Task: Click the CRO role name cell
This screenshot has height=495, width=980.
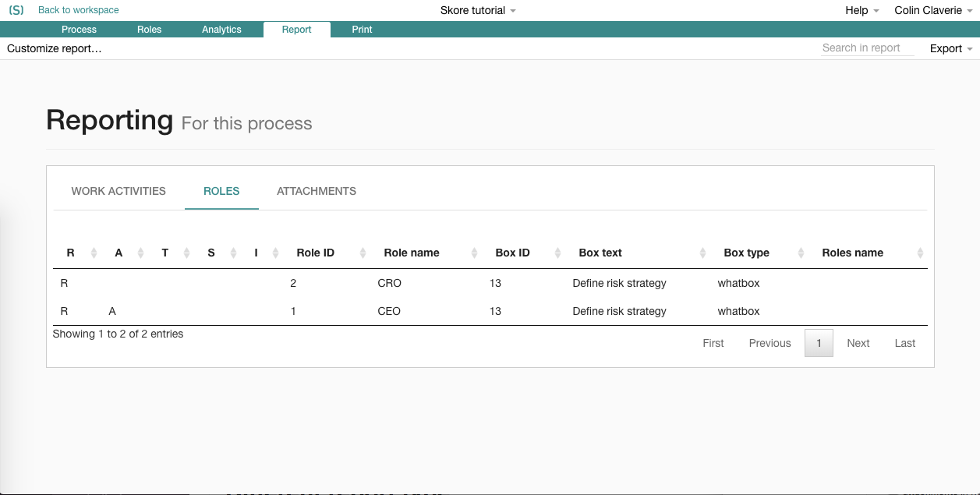Action: [x=389, y=283]
